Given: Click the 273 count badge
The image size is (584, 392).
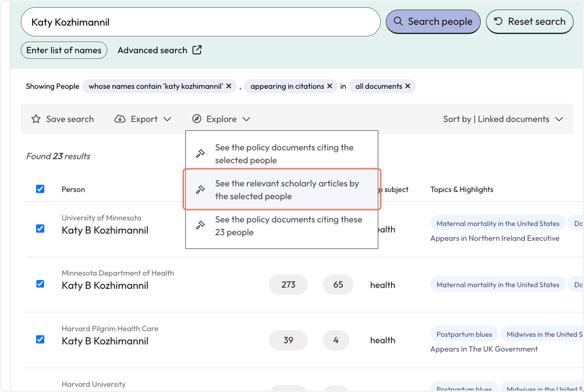Looking at the screenshot, I should (x=288, y=285).
